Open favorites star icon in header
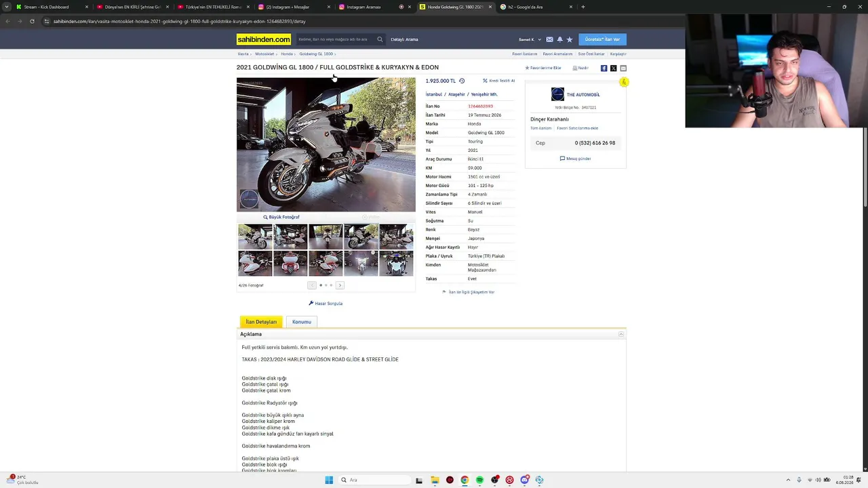Screen dimensions: 868x488 tap(570, 39)
